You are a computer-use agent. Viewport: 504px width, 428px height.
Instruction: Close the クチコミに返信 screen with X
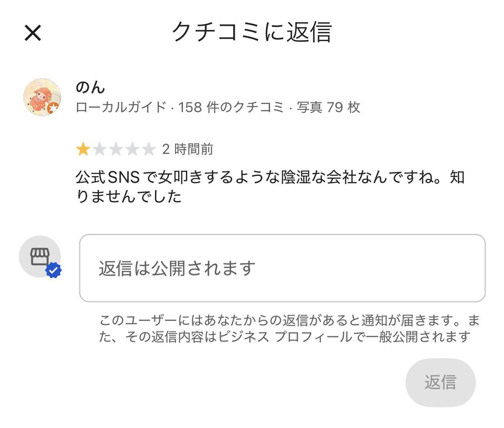click(33, 33)
